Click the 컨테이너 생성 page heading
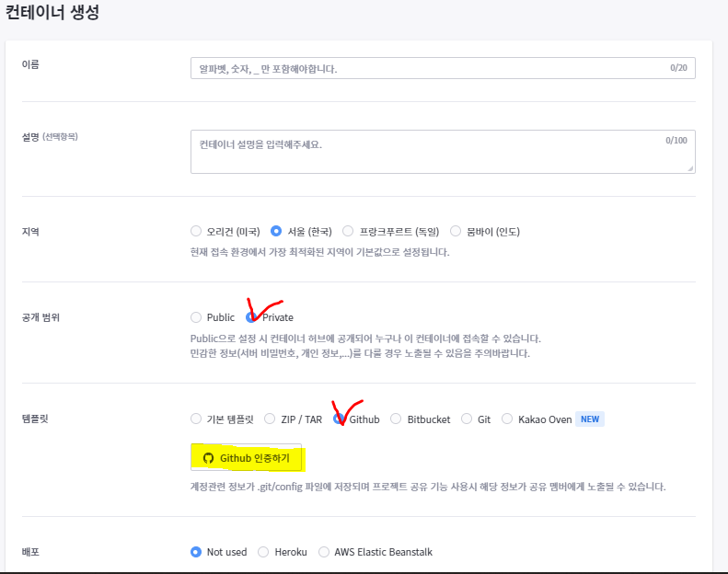The height and width of the screenshot is (574, 728). [52, 12]
